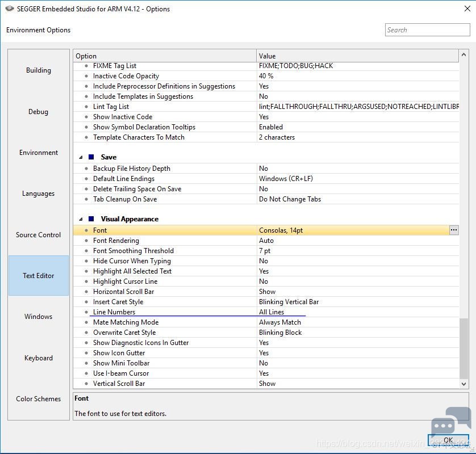Click the Value column header

pos(358,56)
